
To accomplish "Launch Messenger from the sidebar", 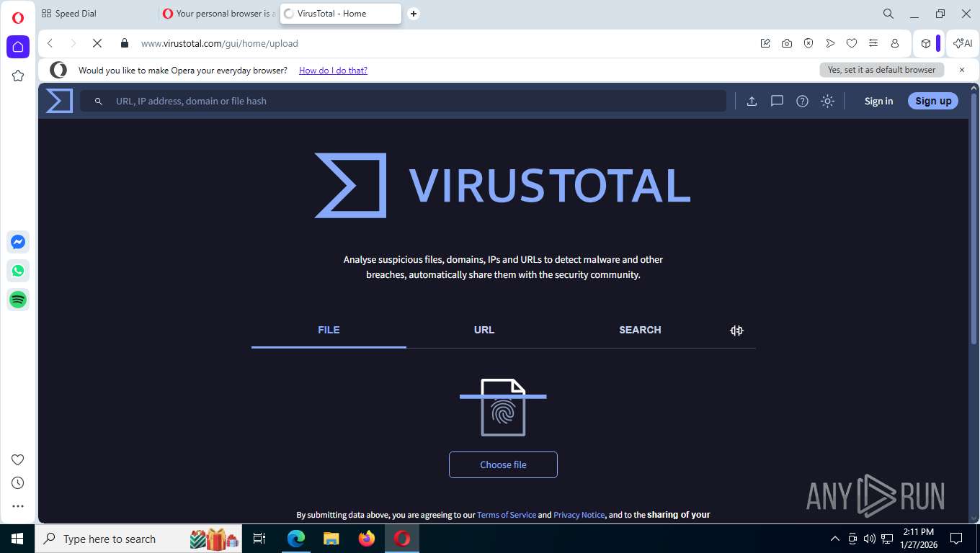I will (x=18, y=242).
